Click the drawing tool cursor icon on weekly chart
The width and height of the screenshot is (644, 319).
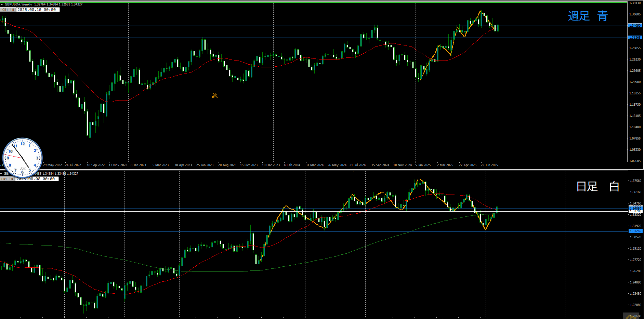tap(215, 95)
